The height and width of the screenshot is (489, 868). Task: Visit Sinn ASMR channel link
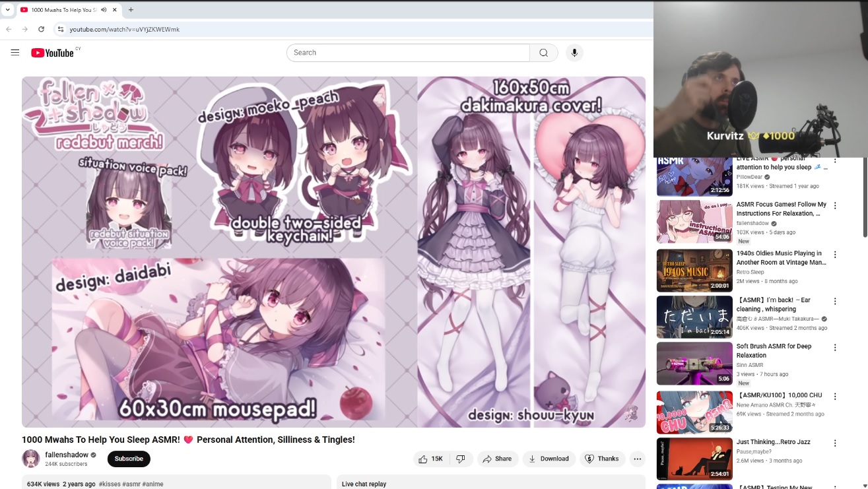tap(750, 365)
